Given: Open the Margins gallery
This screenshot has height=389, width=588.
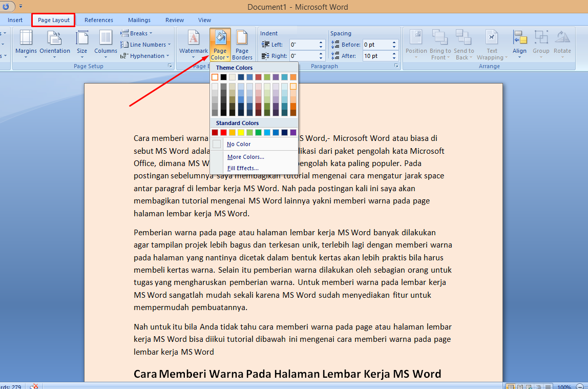Looking at the screenshot, I should tap(26, 44).
